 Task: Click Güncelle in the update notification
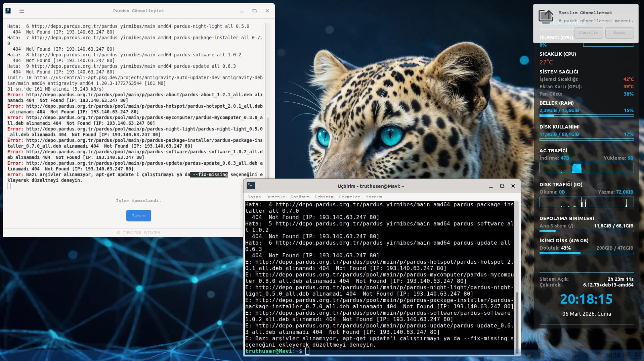(x=588, y=33)
